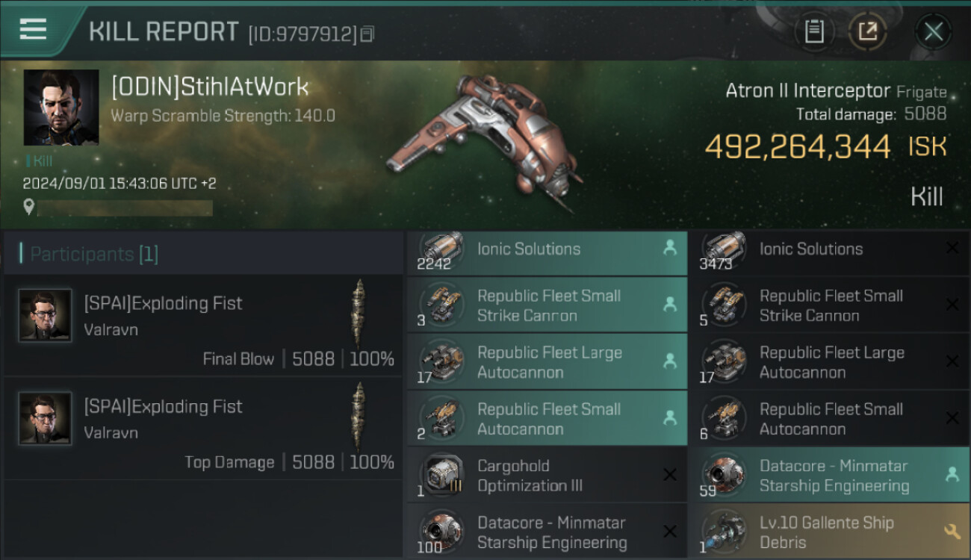Select the dropped Ionic Solutions 2242 item

pyautogui.click(x=547, y=250)
